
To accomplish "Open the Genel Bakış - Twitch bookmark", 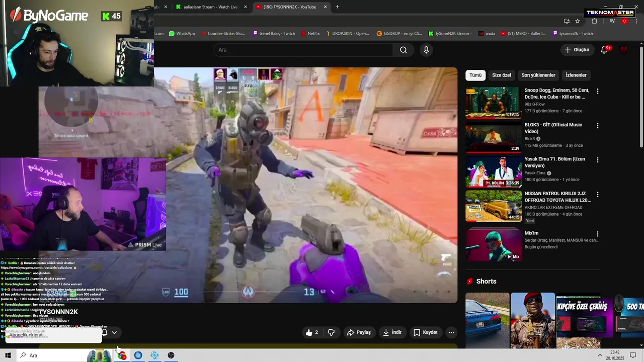I will pyautogui.click(x=274, y=34).
